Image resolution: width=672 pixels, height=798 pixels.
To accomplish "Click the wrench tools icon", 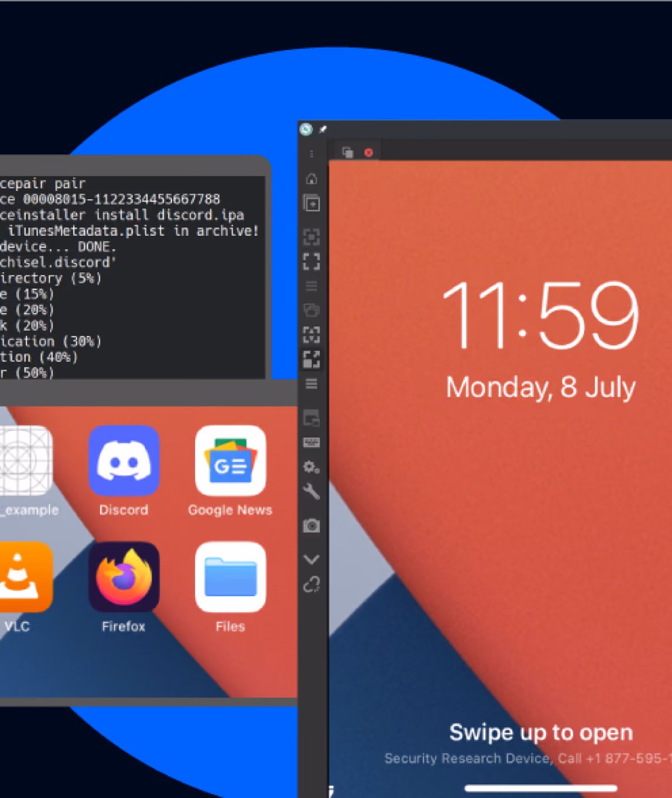I will (x=311, y=491).
